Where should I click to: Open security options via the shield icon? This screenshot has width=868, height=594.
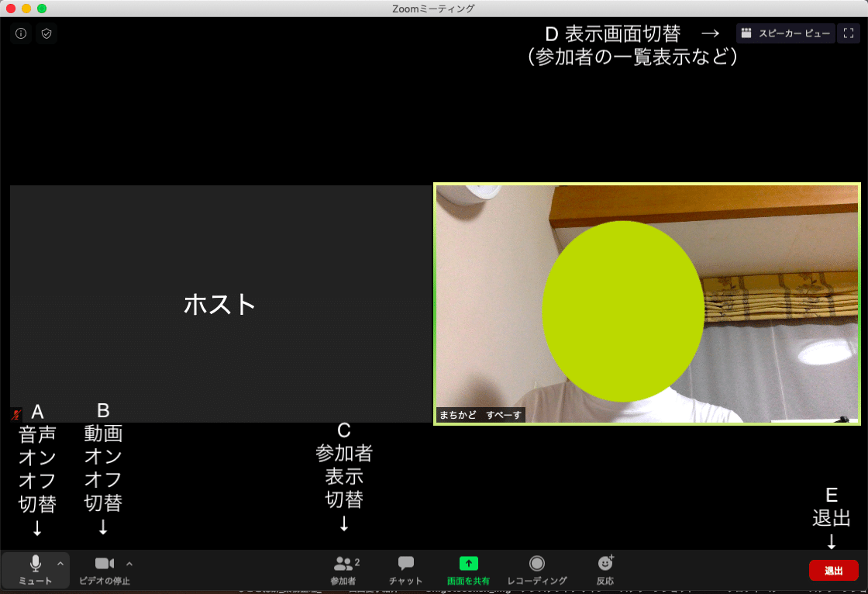coord(46,33)
